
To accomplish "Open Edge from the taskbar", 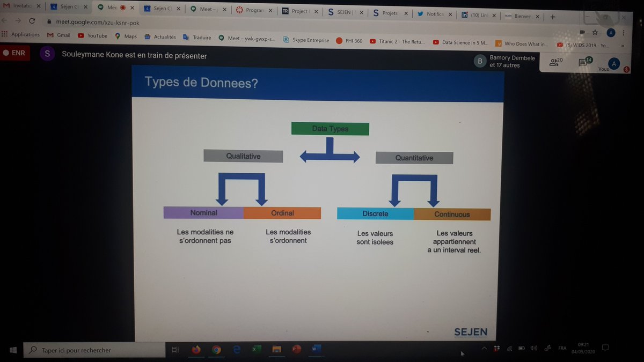I will [x=237, y=349].
